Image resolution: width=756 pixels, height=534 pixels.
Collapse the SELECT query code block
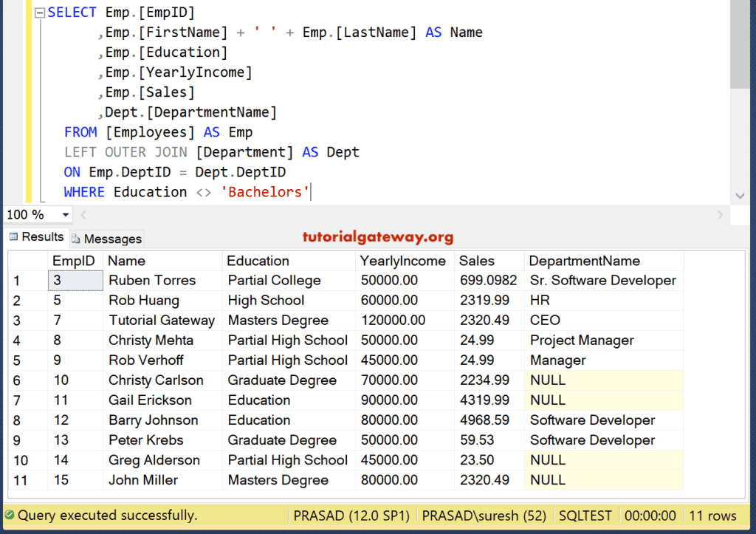[x=40, y=13]
